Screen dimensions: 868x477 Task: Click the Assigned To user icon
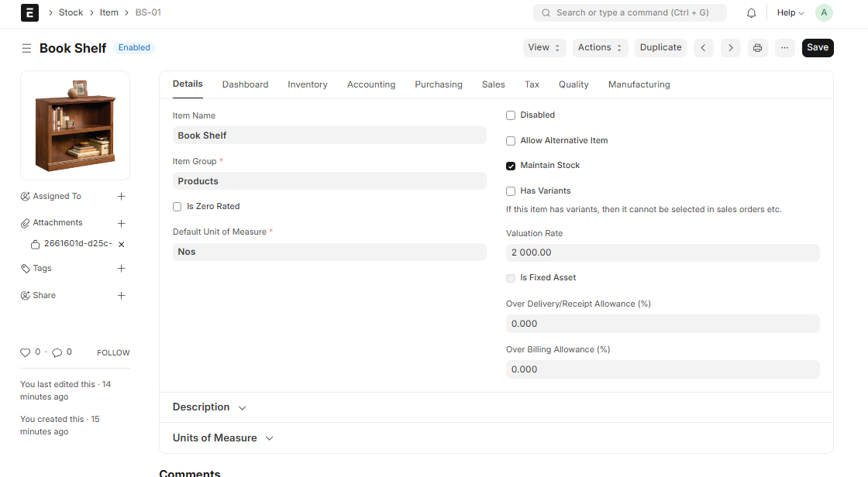point(25,197)
